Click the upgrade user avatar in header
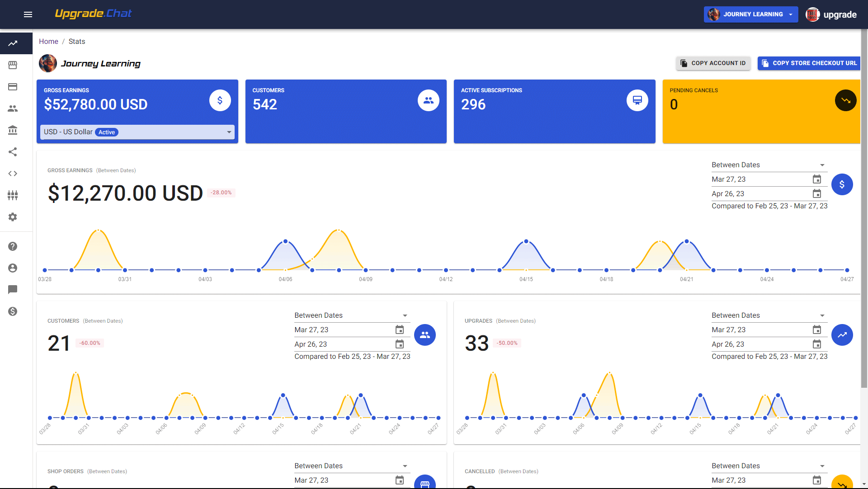868x489 pixels. point(812,14)
